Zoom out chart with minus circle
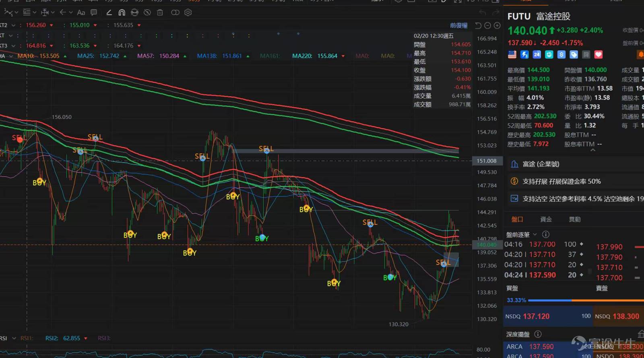This screenshot has height=358, width=644. (487, 26)
